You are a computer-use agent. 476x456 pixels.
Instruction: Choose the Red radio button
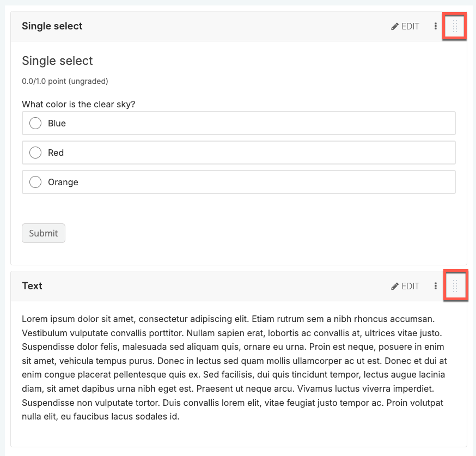pyautogui.click(x=35, y=153)
